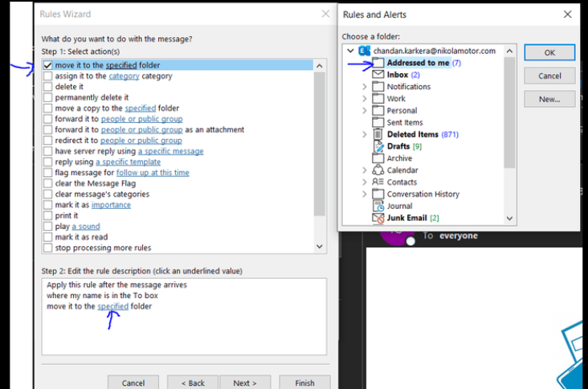
Task: Click 'a specific template' link
Action: pyautogui.click(x=128, y=162)
